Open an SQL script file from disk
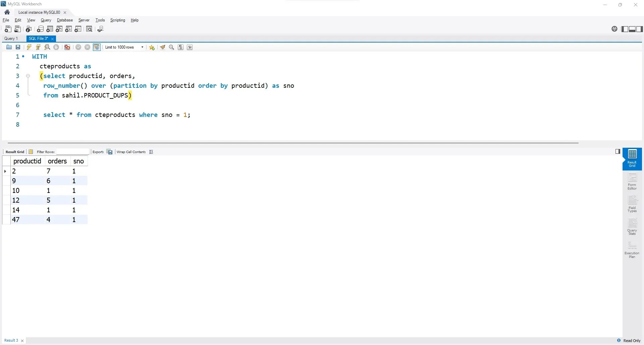The width and height of the screenshot is (644, 345). click(9, 47)
